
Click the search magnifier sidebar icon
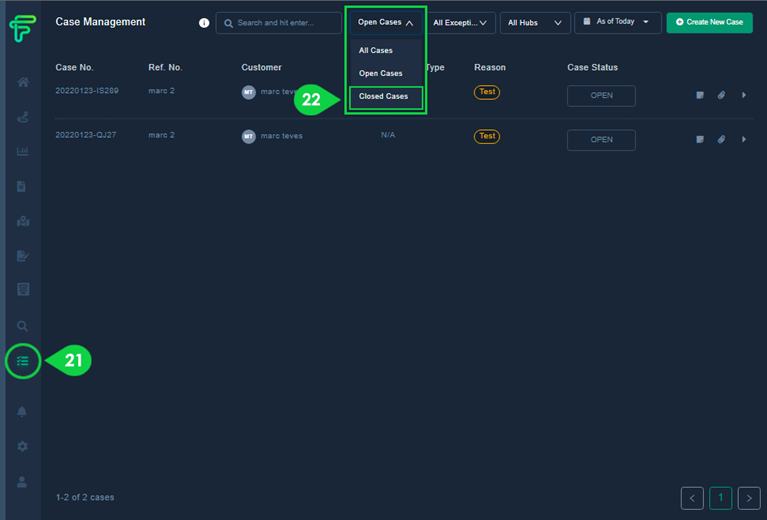pyautogui.click(x=22, y=326)
